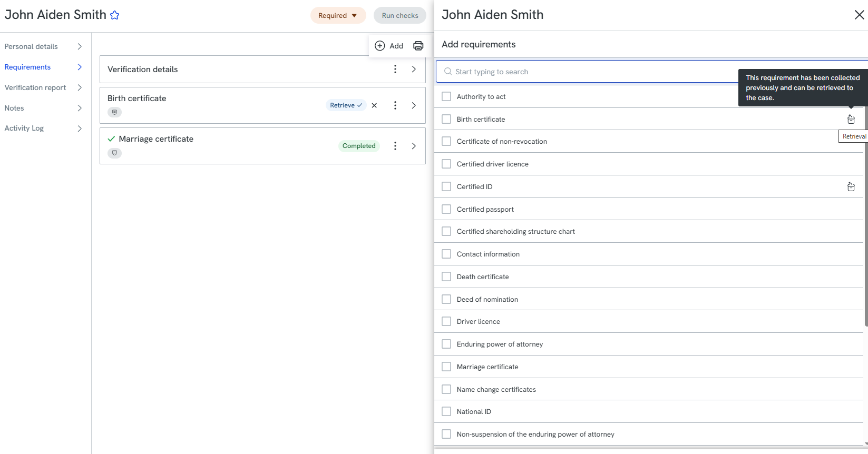
Task: Open the Required status dropdown
Action: pyautogui.click(x=338, y=15)
